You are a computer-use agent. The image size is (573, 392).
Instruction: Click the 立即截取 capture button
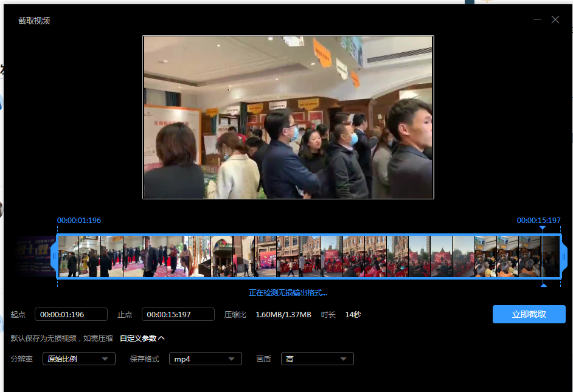[529, 314]
